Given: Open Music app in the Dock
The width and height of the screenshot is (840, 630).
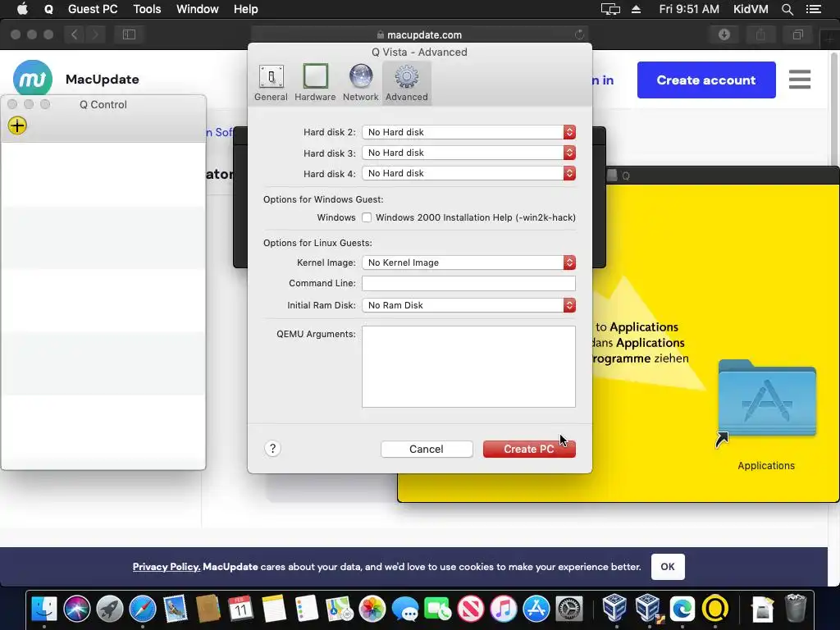Looking at the screenshot, I should 503,609.
